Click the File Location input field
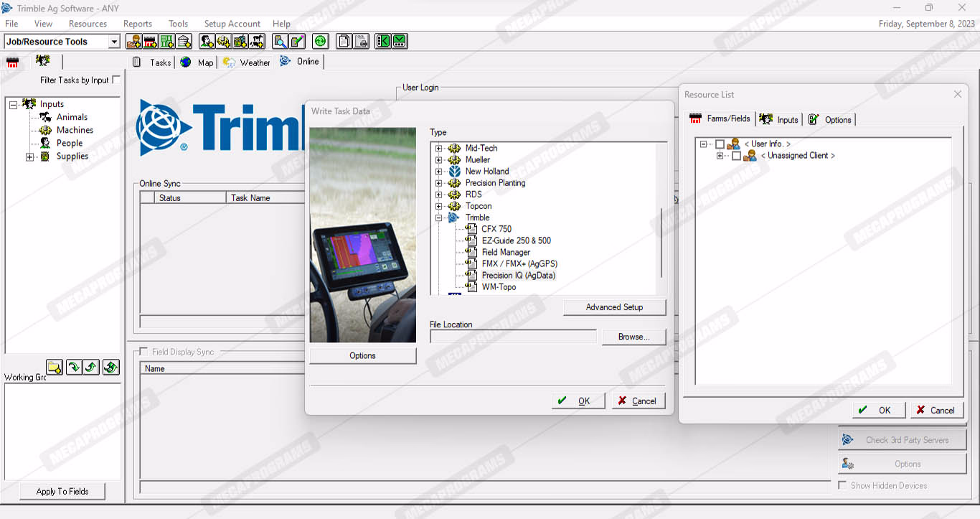Image resolution: width=980 pixels, height=519 pixels. click(513, 337)
